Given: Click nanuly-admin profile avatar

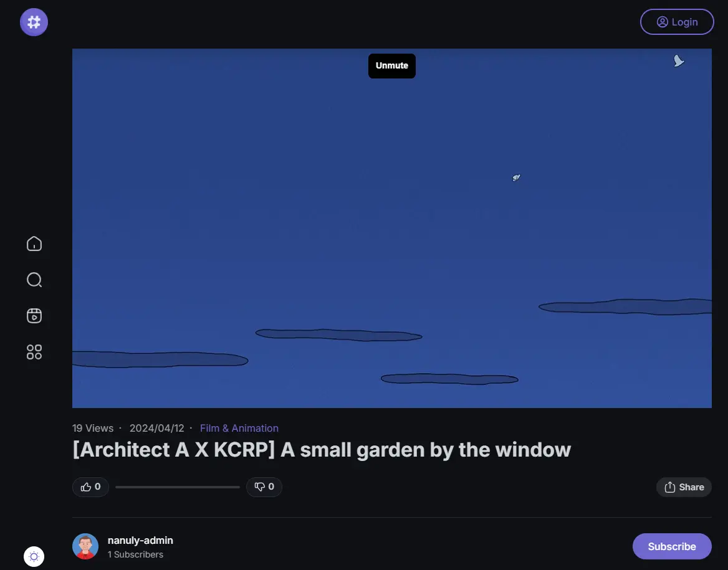Looking at the screenshot, I should click(85, 546).
